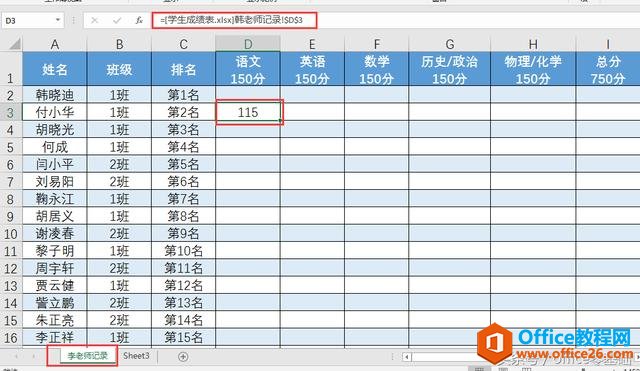Image resolution: width=640 pixels, height=371 pixels.
Task: Click the name cell 黎子明
Action: click(55, 251)
